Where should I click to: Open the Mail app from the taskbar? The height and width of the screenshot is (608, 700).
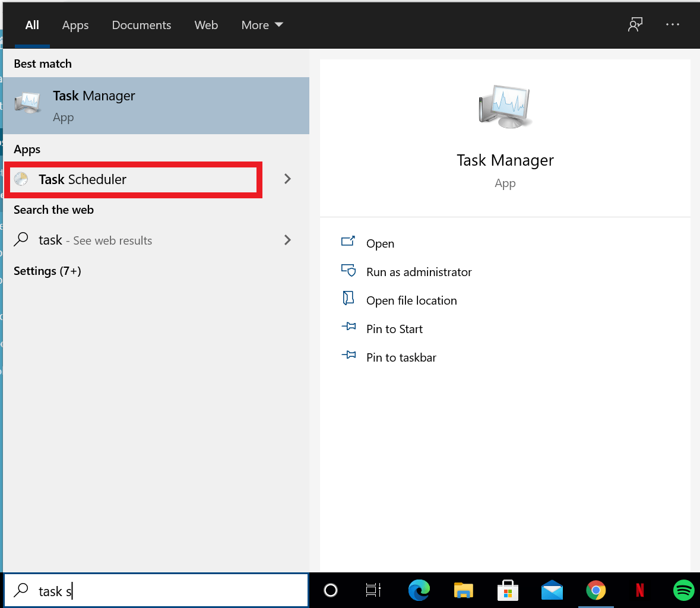[552, 590]
